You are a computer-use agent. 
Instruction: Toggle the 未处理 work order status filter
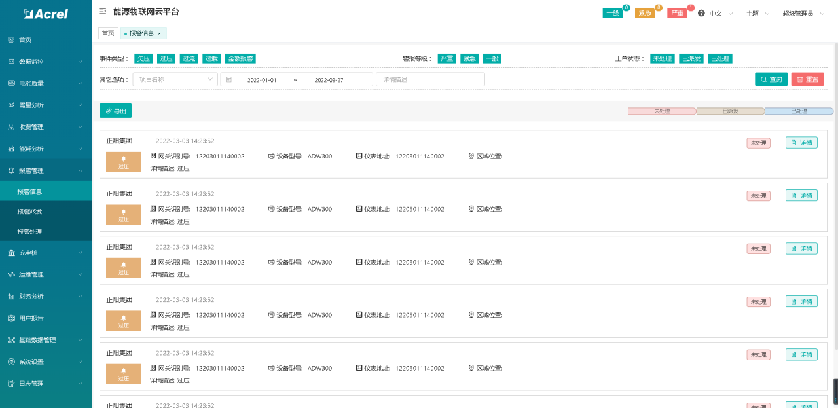[663, 59]
